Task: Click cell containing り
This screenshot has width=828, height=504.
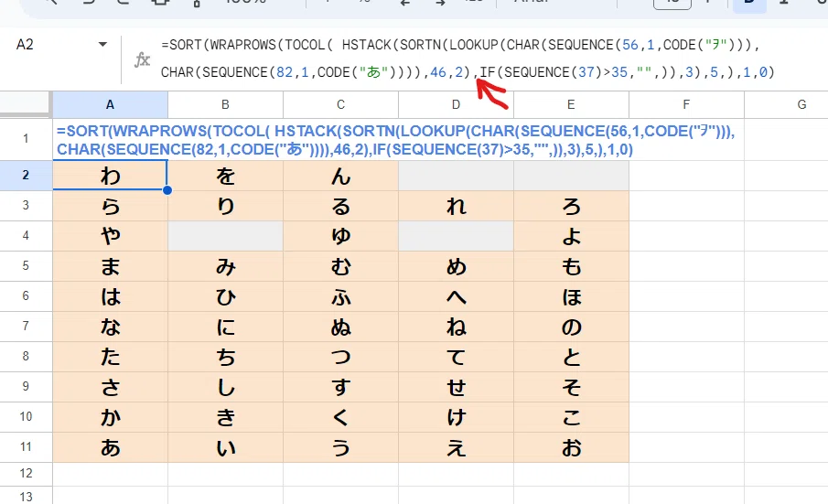Action: (225, 205)
